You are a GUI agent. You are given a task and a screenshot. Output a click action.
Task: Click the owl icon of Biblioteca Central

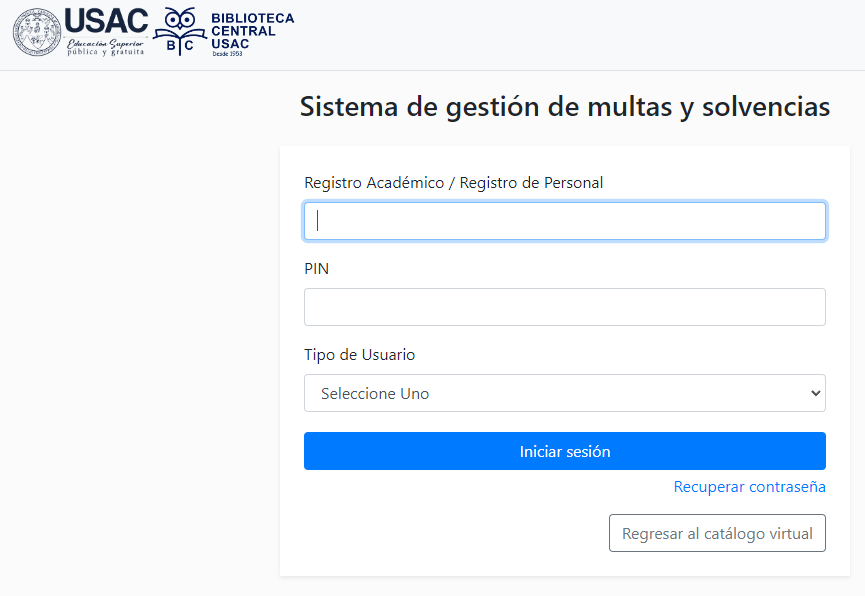(x=180, y=19)
